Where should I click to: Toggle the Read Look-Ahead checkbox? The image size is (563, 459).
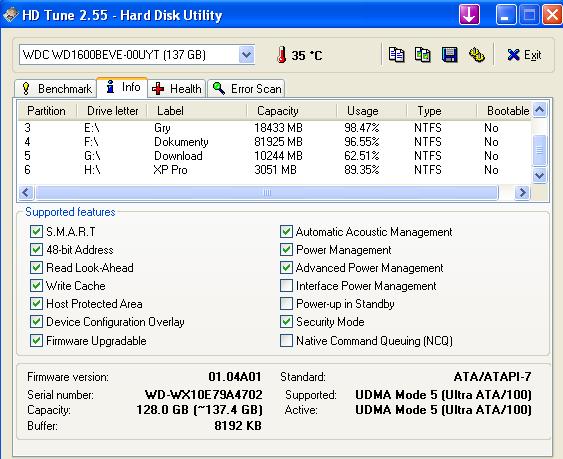[36, 268]
